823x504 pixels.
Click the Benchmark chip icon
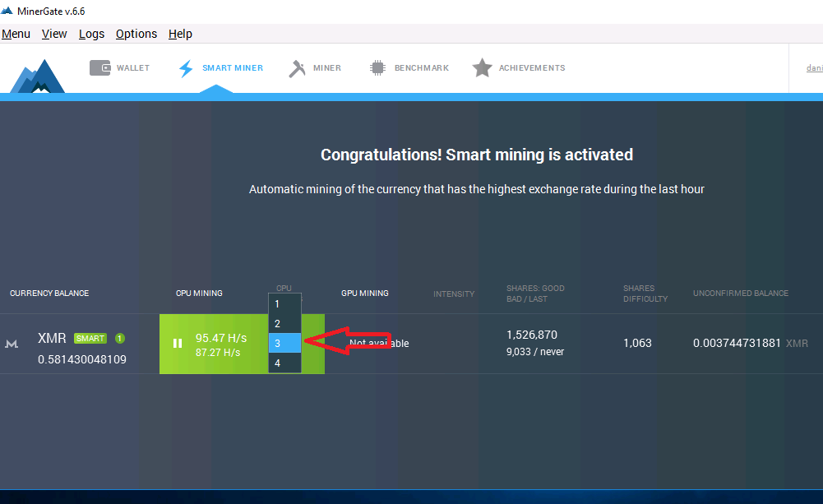(377, 67)
